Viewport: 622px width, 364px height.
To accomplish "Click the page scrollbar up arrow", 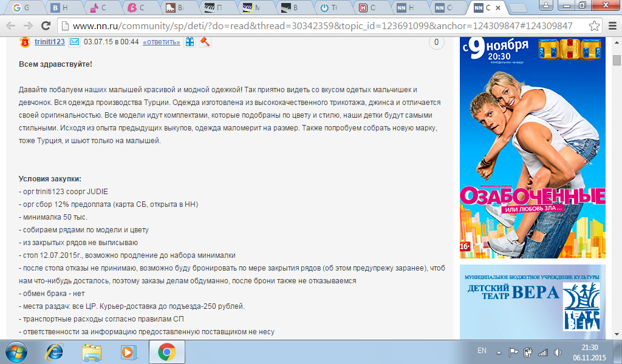I will (x=617, y=42).
